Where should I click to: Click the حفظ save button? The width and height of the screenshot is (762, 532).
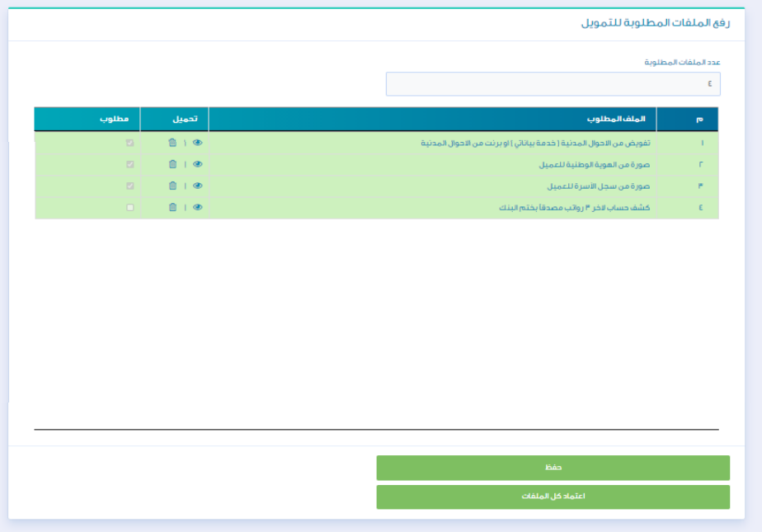553,468
